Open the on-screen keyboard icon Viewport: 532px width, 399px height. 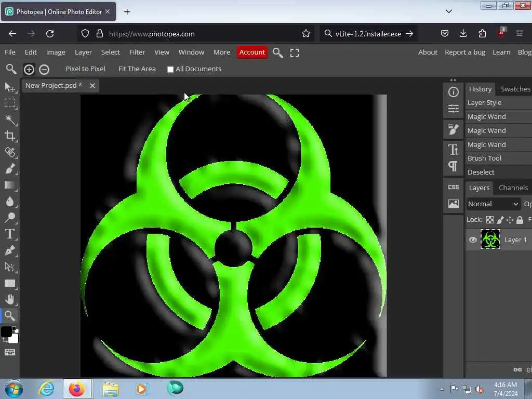click(10, 352)
